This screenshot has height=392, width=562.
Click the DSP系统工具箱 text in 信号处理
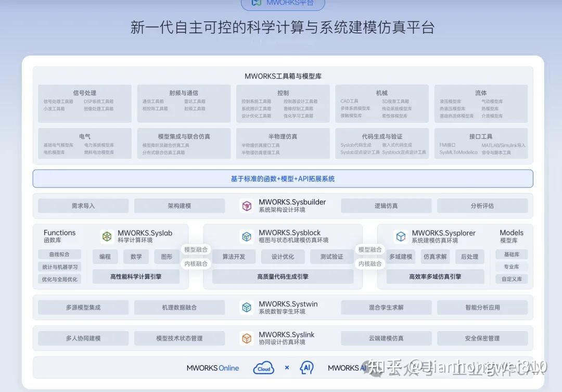pyautogui.click(x=98, y=102)
